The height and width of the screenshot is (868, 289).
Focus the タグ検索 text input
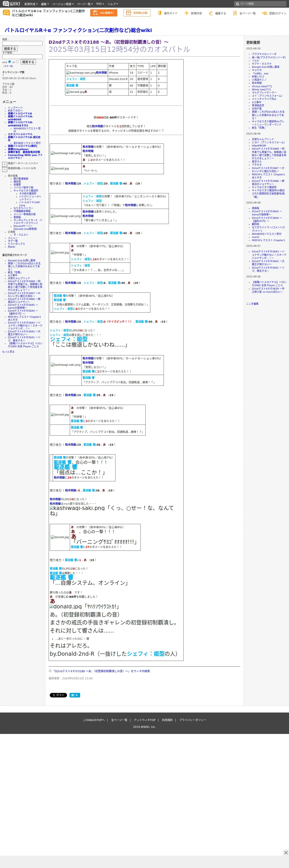(x=22, y=57)
